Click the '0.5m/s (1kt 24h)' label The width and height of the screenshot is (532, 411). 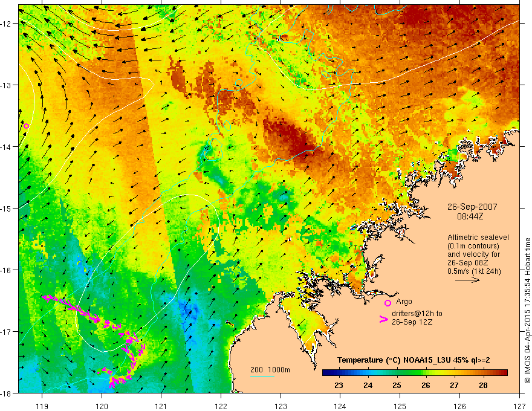(x=475, y=271)
